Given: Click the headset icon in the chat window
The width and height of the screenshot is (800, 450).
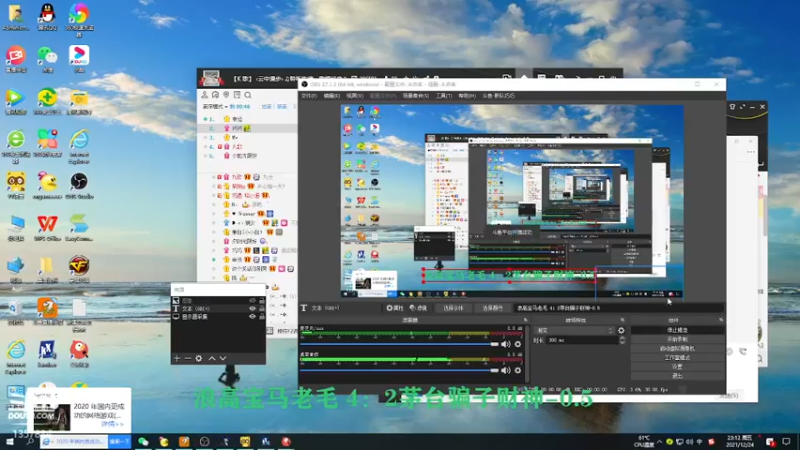Looking at the screenshot, I should pos(215,95).
